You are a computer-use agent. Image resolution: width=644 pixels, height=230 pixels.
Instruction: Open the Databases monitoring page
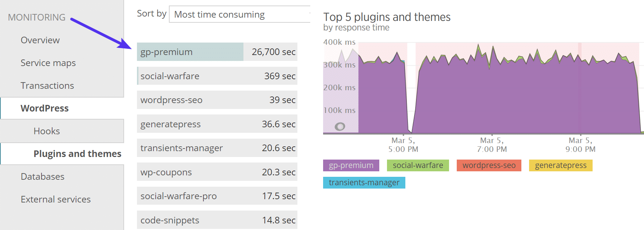tap(43, 176)
